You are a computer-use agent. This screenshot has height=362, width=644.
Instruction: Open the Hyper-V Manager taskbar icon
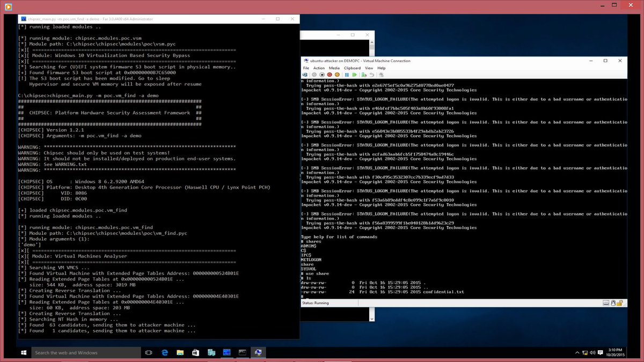pos(211,352)
